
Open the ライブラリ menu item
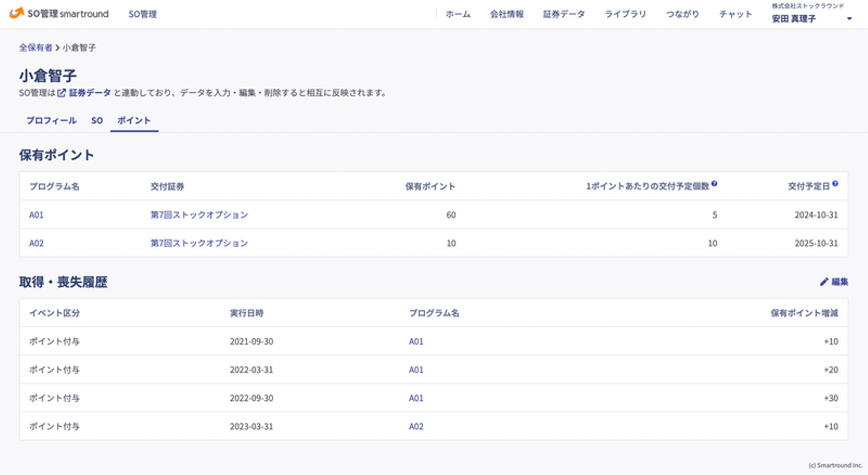pos(625,14)
